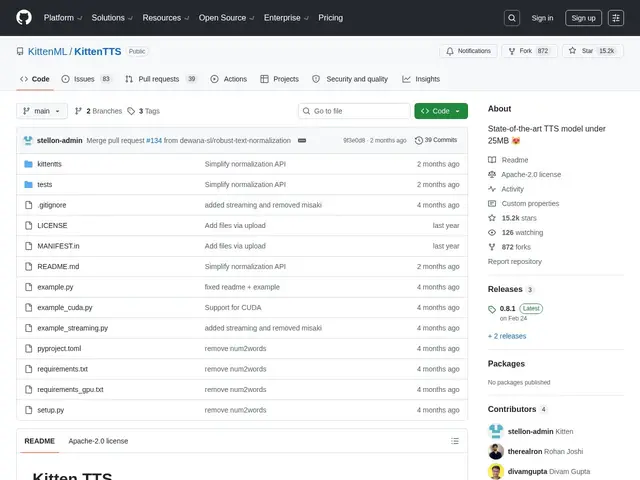
Task: Open the + 2 releases link
Action: [507, 336]
